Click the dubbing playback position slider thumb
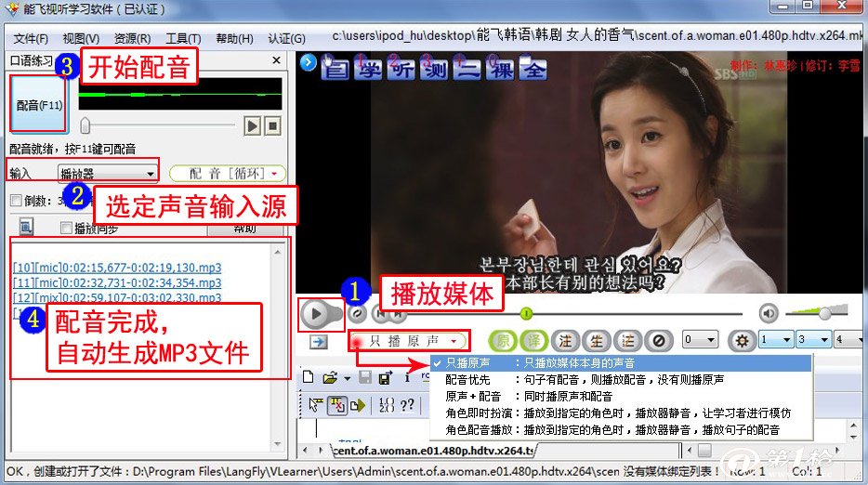This screenshot has width=868, height=485. tap(85, 125)
